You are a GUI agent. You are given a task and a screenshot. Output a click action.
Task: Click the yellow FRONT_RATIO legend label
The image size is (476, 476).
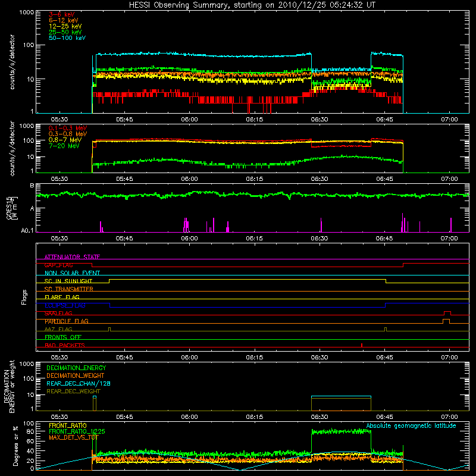tap(68, 425)
